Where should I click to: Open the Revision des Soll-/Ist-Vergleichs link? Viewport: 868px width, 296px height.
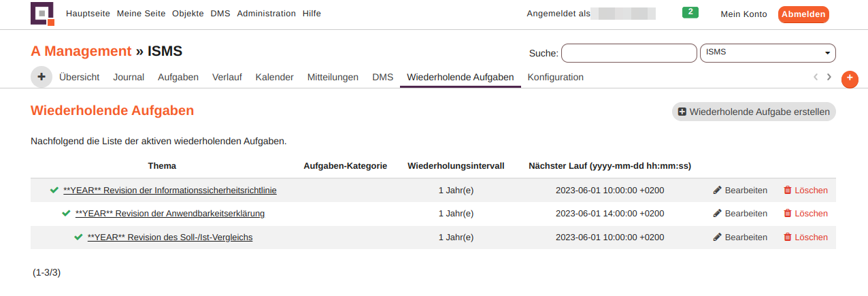tap(170, 237)
